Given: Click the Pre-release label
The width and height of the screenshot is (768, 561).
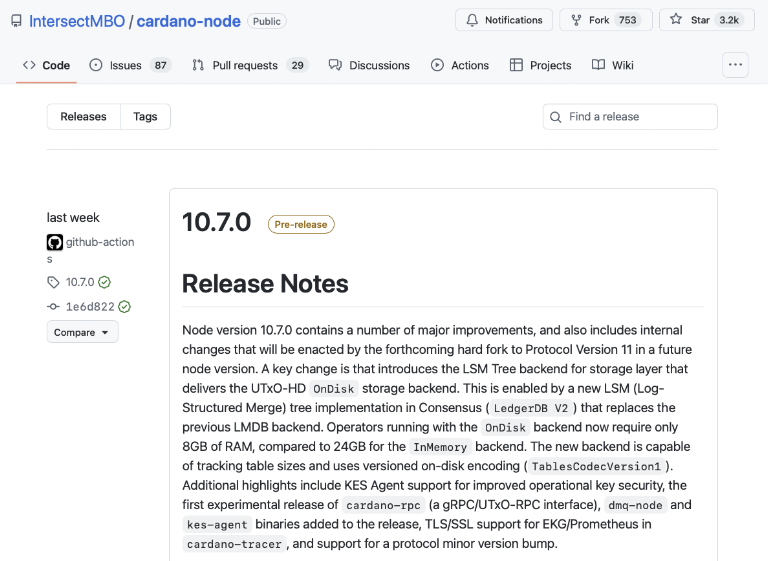Looking at the screenshot, I should [301, 224].
